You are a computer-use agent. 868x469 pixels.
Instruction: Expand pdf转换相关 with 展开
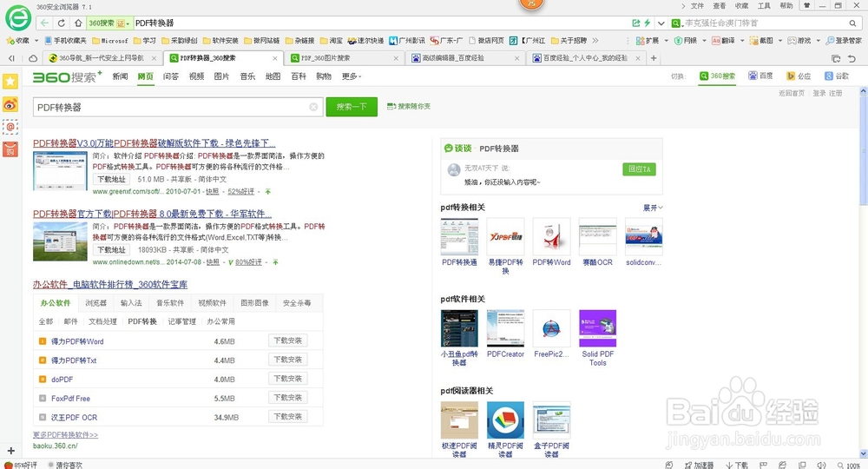click(653, 208)
